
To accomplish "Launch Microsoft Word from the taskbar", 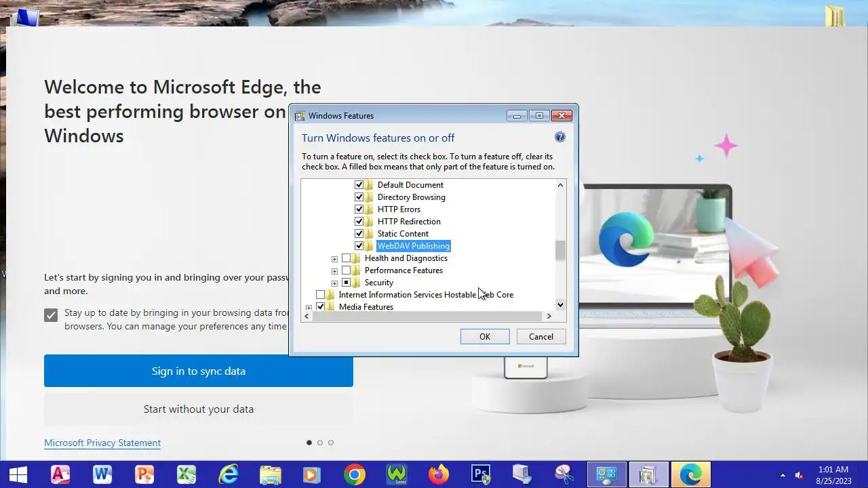I will click(x=102, y=474).
